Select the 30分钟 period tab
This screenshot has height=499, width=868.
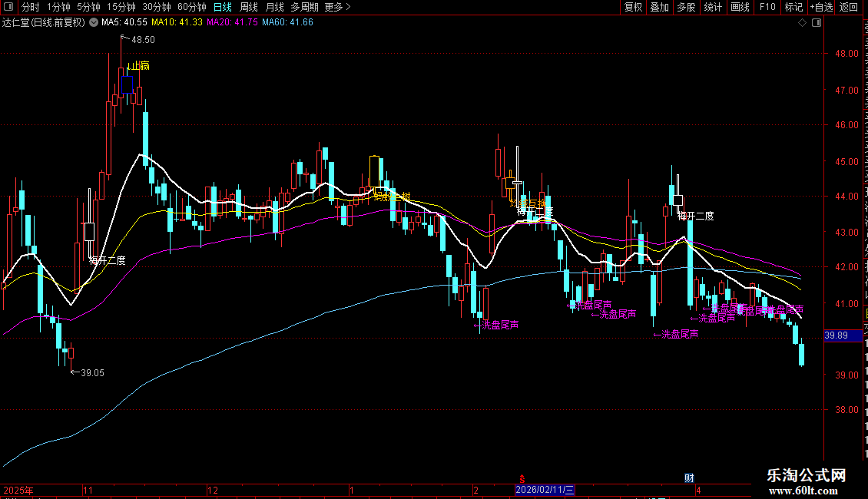click(157, 7)
